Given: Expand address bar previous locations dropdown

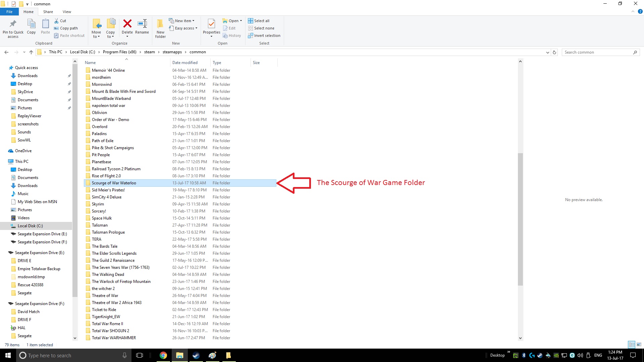Looking at the screenshot, I should [548, 52].
